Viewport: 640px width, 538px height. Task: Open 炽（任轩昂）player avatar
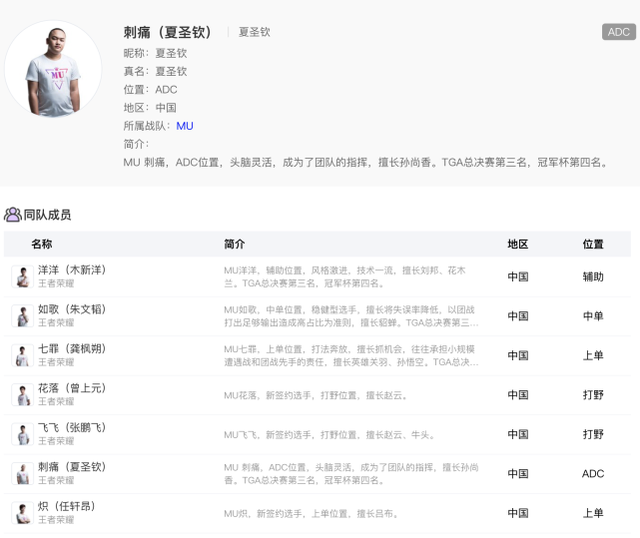[x=21, y=513]
